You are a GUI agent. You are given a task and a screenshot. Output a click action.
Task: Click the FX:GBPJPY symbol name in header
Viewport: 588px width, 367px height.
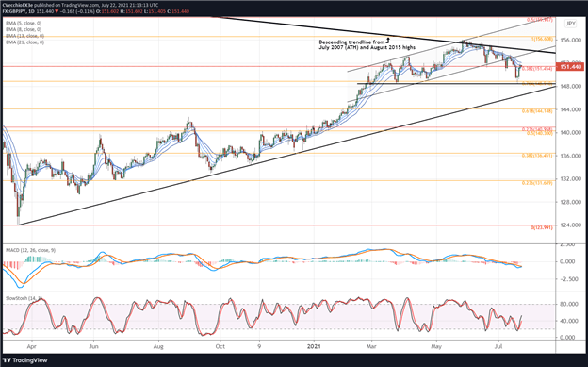point(14,11)
